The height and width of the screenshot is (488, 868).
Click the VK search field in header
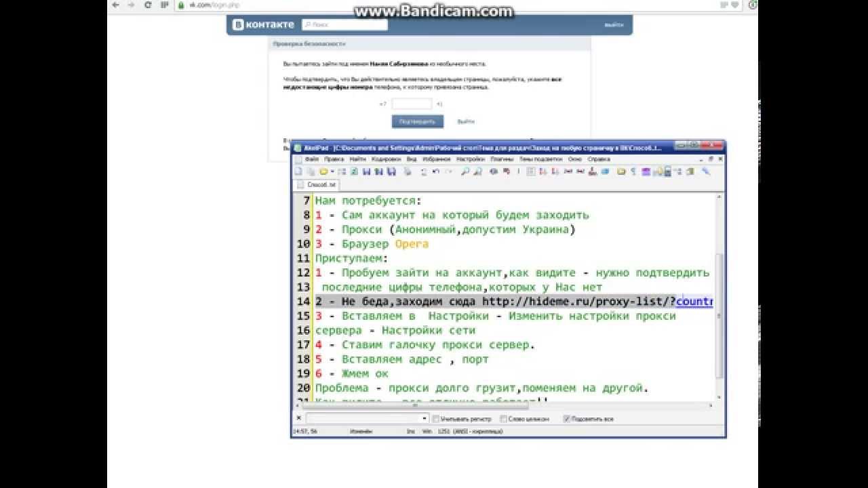pyautogui.click(x=344, y=24)
